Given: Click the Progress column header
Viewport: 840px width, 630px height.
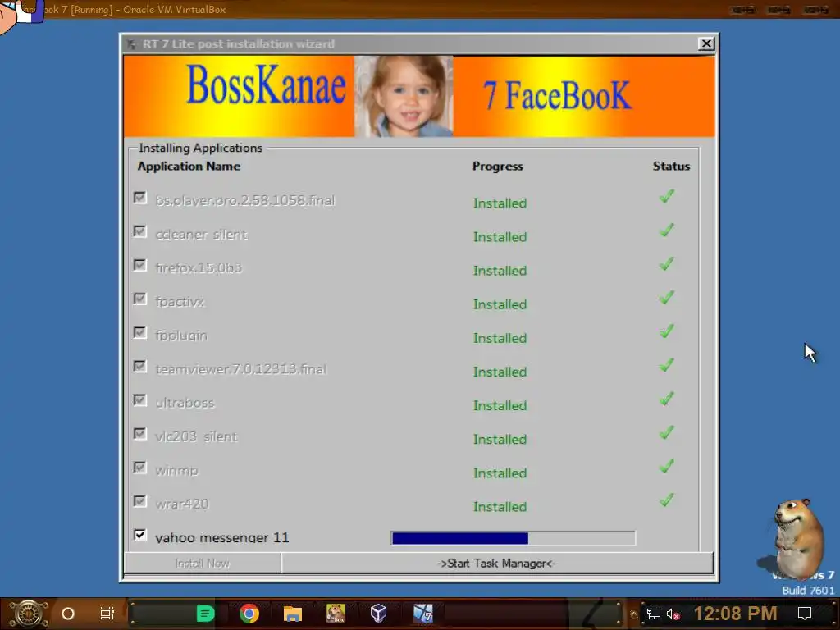Looking at the screenshot, I should coord(497,167).
